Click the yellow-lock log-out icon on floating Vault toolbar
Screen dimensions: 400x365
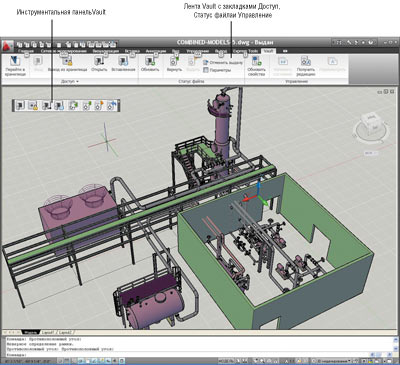coord(33,106)
